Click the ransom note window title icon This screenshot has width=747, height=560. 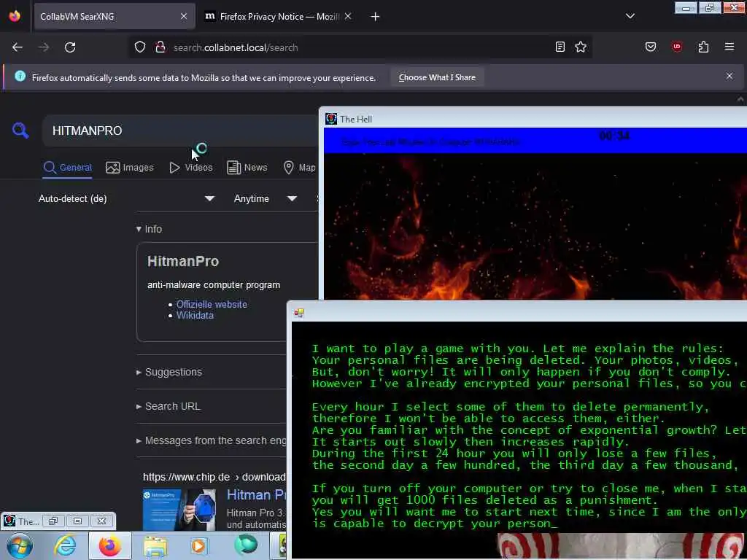[299, 312]
